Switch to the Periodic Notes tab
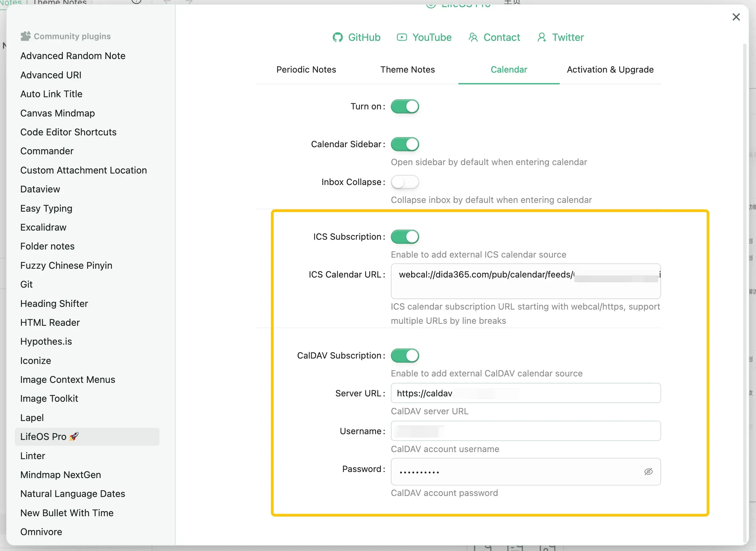 pyautogui.click(x=306, y=70)
